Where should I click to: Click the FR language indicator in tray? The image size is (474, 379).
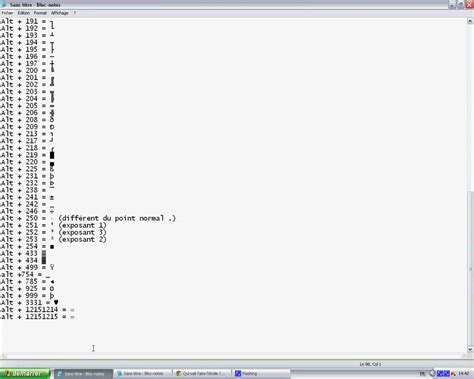click(x=422, y=374)
